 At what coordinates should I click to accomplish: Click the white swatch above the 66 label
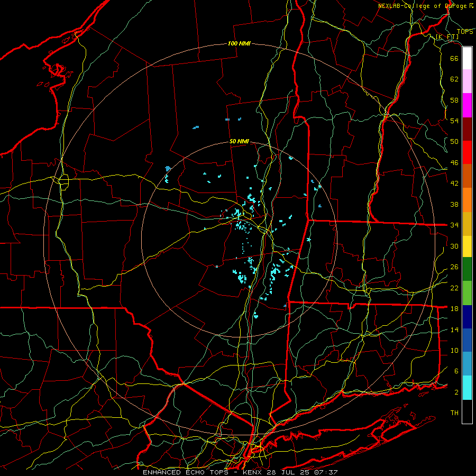tap(467, 58)
